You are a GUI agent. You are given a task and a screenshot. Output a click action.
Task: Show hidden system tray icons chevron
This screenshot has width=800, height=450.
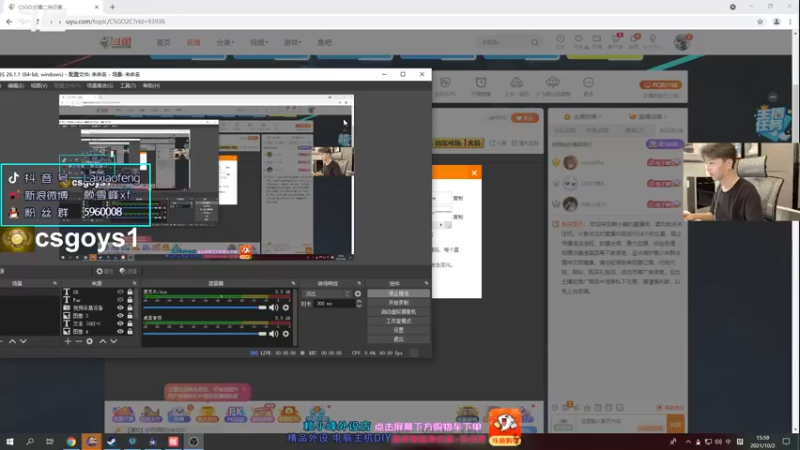688,441
